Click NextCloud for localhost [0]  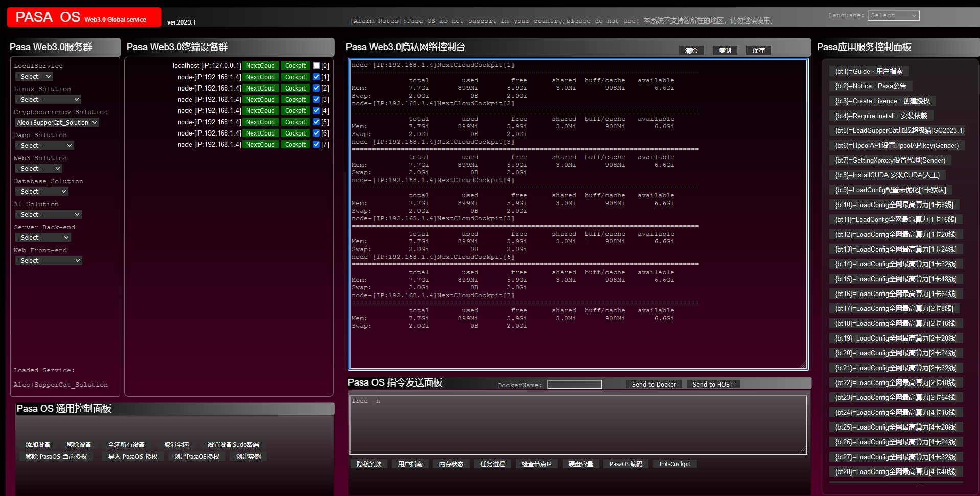tap(261, 65)
